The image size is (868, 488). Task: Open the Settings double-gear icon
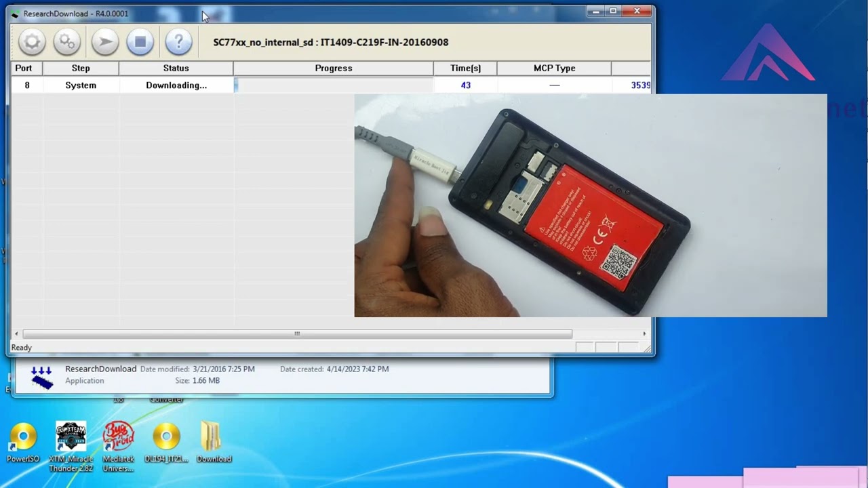tap(67, 42)
